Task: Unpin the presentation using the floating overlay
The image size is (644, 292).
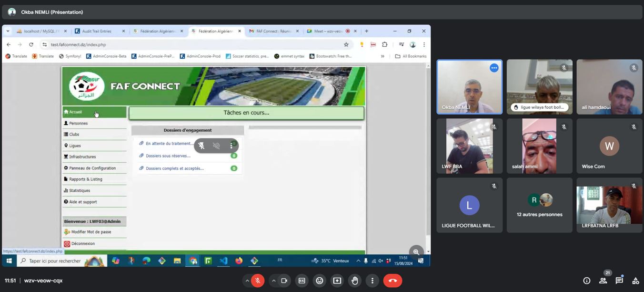Action: 201,146
